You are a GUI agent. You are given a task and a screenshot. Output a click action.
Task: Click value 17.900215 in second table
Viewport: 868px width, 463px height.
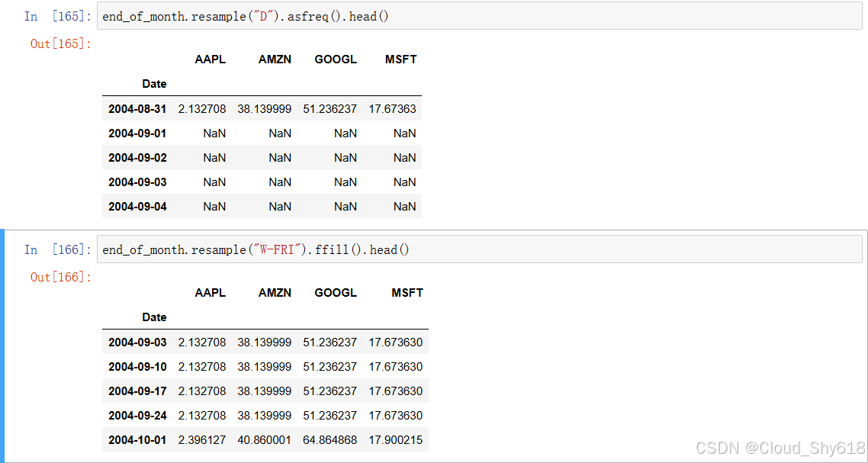[396, 440]
